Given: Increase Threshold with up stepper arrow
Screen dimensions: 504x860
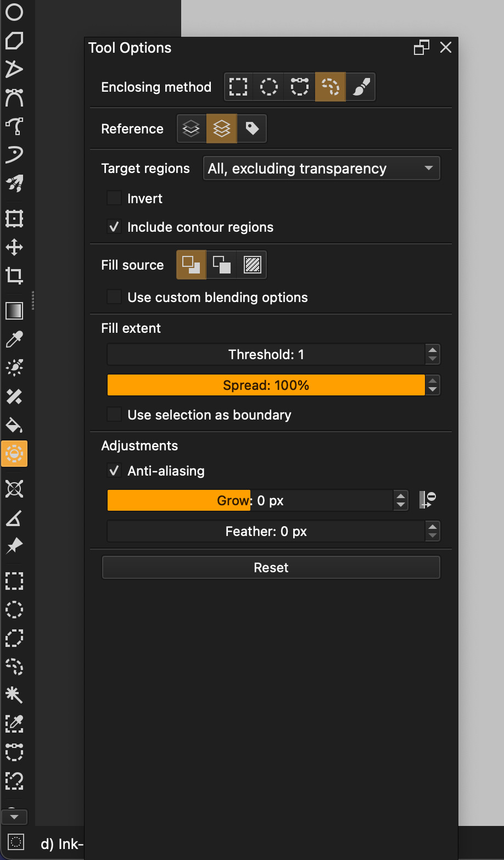Looking at the screenshot, I should point(433,350).
